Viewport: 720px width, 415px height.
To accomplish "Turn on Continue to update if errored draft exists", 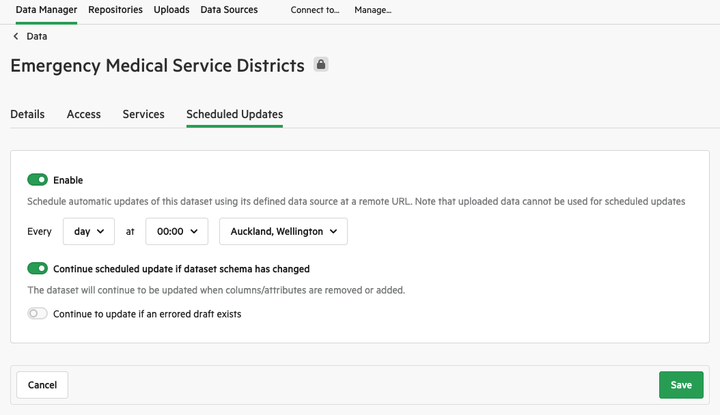I will (x=37, y=314).
